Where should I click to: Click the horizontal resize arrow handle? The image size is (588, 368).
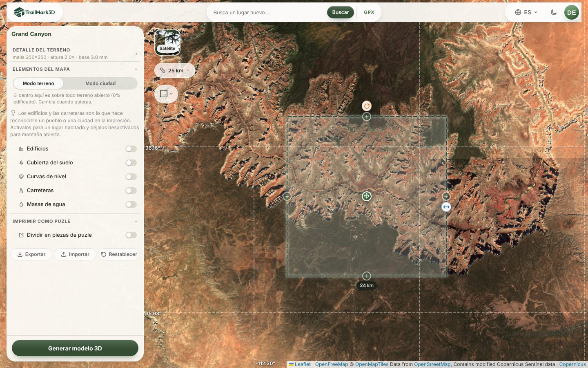point(446,207)
